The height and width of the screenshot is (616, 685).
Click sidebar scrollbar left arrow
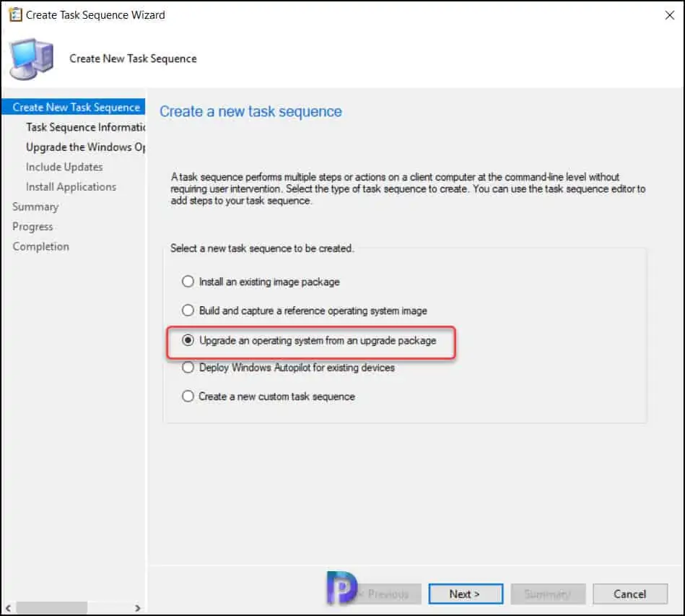click(8, 608)
